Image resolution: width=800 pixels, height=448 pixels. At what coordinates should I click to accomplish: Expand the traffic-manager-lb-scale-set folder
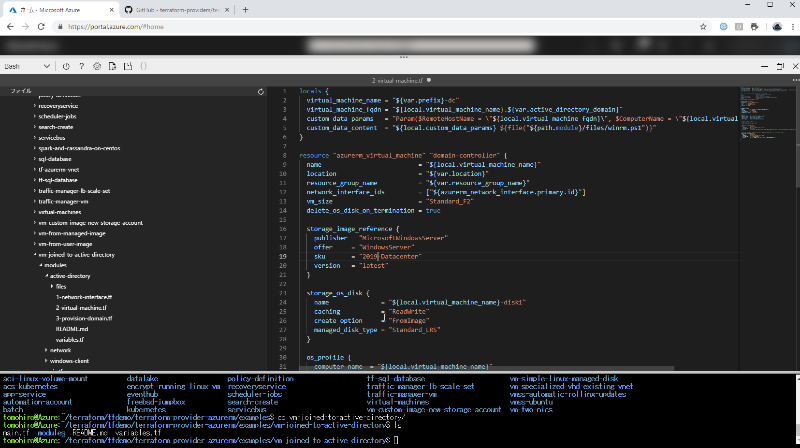[x=35, y=191]
